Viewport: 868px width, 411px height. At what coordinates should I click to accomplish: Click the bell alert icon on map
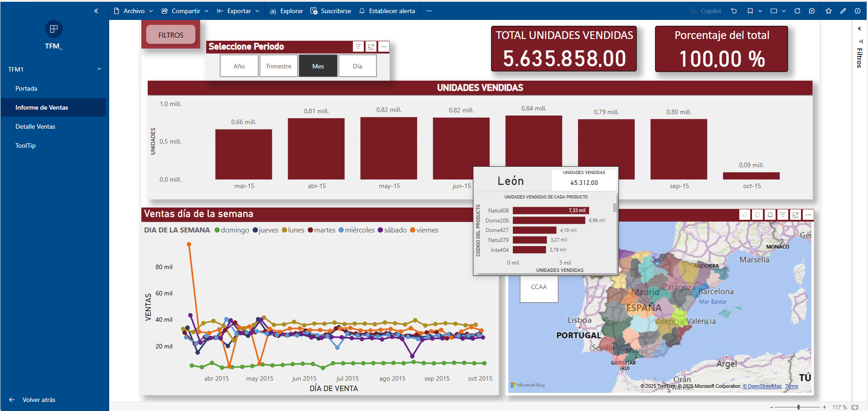770,215
